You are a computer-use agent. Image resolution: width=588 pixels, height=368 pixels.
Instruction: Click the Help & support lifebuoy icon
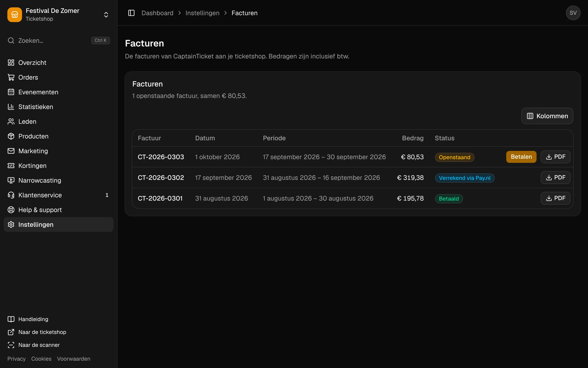pyautogui.click(x=11, y=210)
